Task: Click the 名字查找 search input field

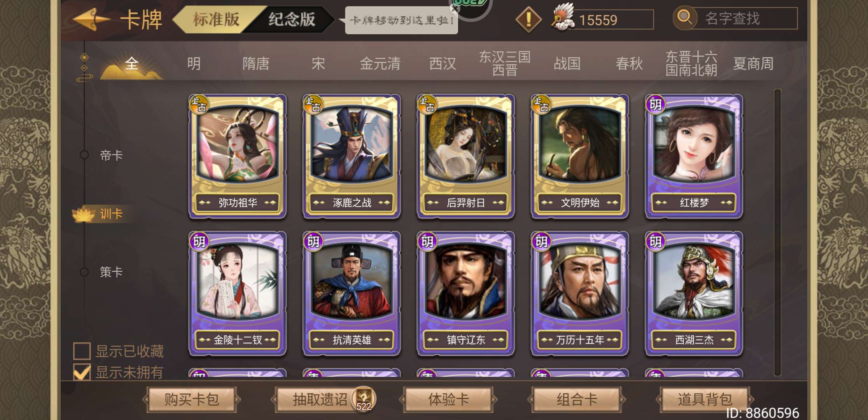Action: click(x=747, y=18)
